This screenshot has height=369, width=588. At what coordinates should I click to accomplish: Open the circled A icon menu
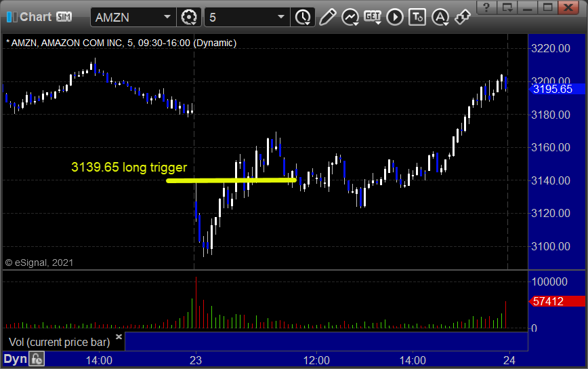coord(440,17)
